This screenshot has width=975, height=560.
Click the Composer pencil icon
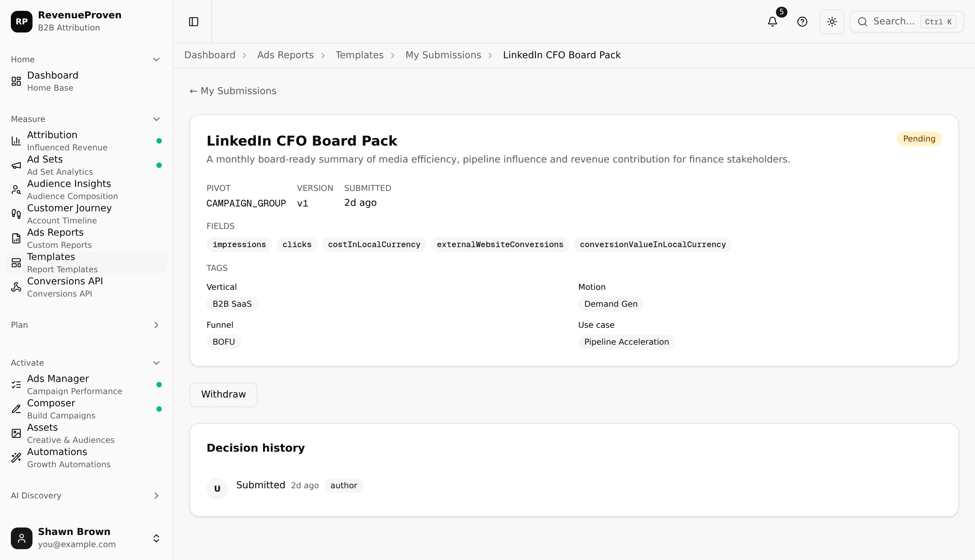(x=16, y=409)
